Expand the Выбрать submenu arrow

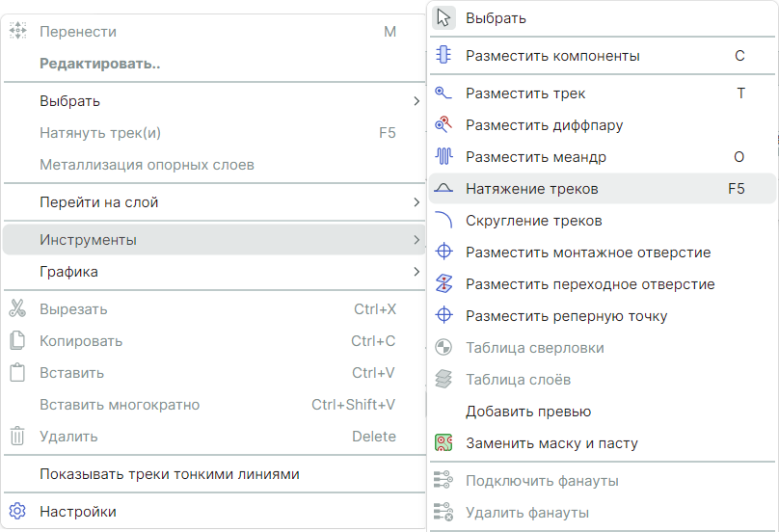(416, 101)
